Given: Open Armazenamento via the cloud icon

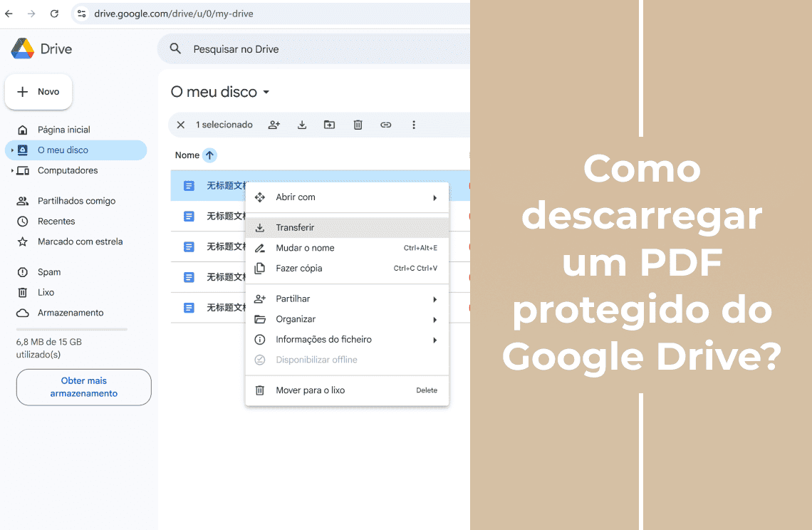Looking at the screenshot, I should [24, 313].
